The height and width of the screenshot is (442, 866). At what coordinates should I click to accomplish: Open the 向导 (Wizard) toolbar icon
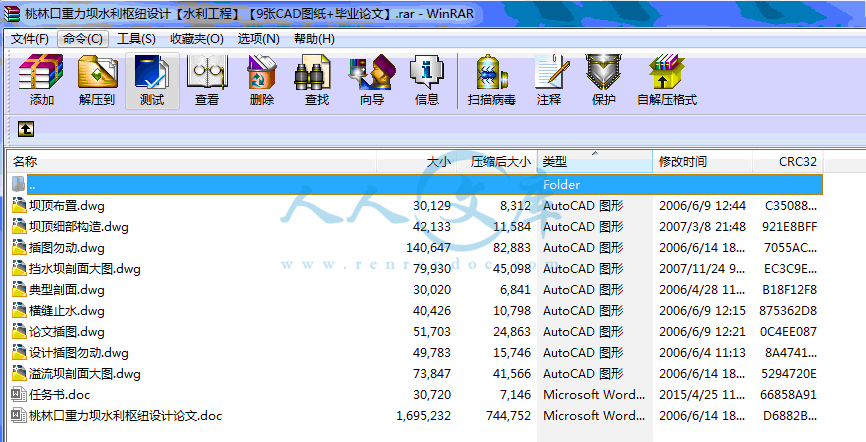[372, 72]
